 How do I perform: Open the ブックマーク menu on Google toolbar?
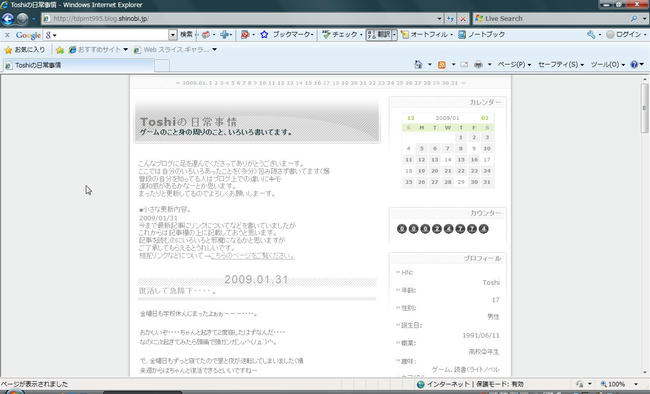point(292,35)
